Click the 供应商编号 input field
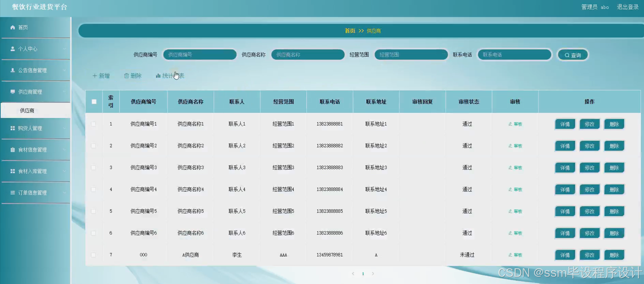 200,55
